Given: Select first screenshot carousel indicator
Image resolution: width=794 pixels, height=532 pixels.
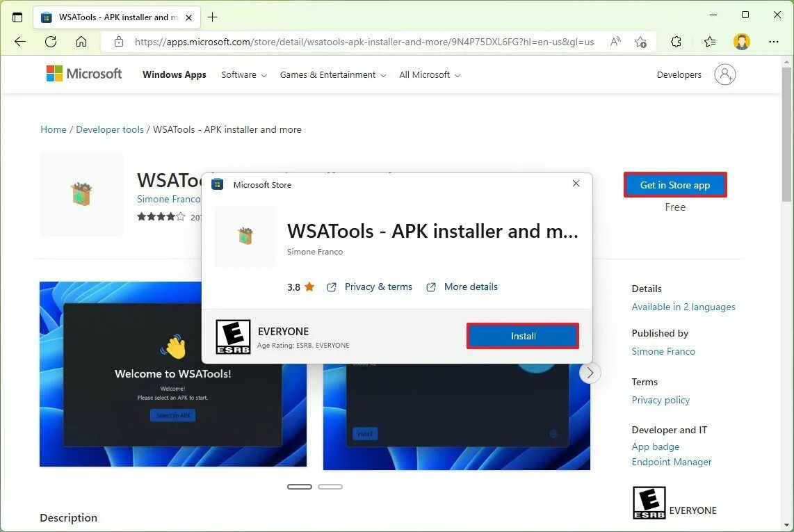Looking at the screenshot, I should [x=299, y=487].
